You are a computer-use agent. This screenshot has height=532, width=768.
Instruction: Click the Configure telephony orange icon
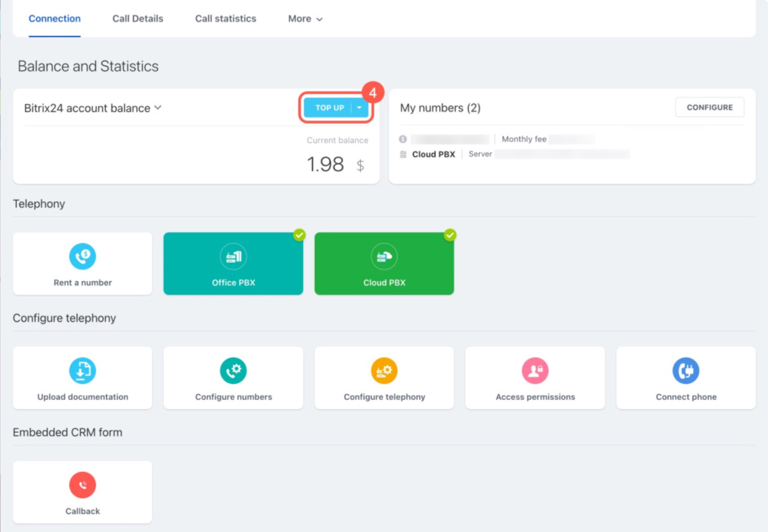point(384,371)
